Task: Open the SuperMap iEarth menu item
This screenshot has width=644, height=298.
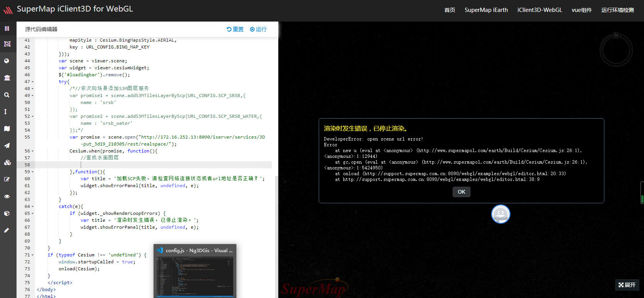Action: pos(486,10)
